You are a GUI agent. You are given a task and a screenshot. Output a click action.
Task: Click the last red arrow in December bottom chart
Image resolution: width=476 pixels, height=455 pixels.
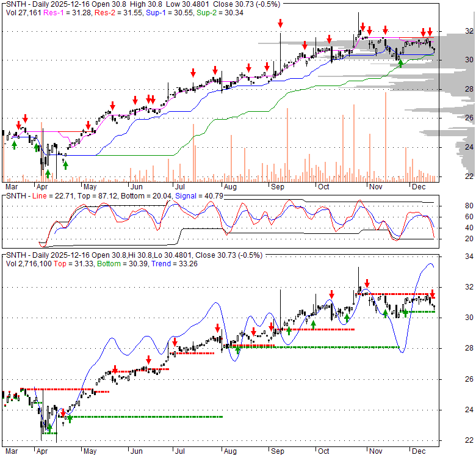(x=432, y=294)
